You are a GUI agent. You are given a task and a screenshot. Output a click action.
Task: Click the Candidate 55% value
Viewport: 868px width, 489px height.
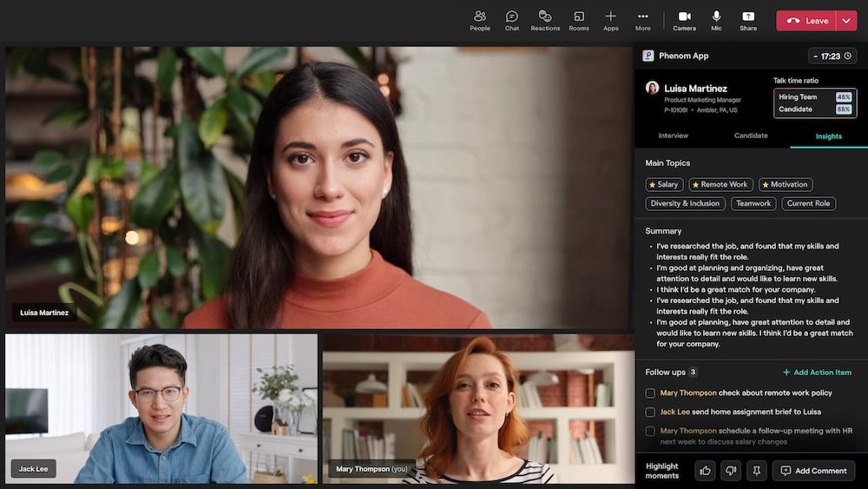coord(843,109)
